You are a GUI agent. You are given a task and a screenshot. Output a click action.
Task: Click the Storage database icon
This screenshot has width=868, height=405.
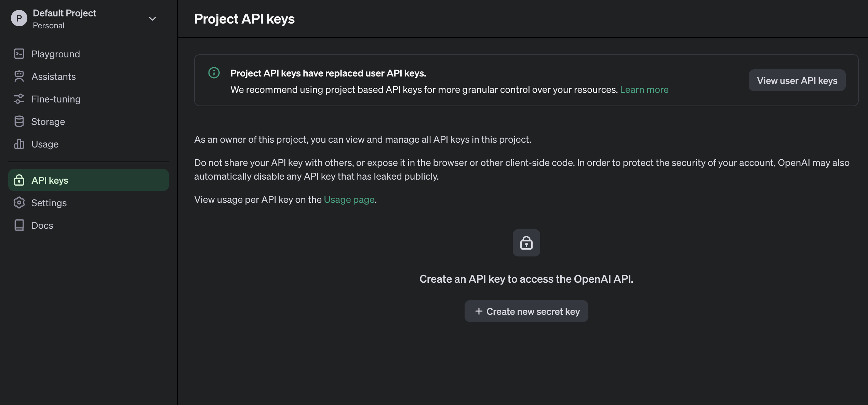point(19,121)
